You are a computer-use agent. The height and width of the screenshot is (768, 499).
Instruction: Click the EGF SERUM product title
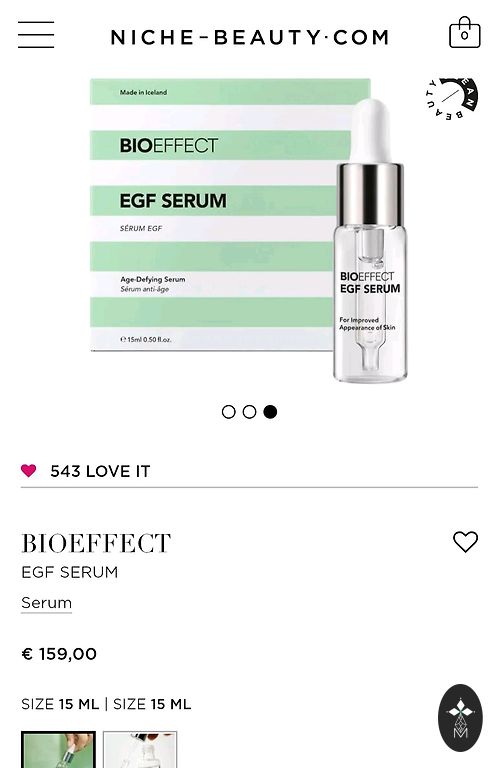[70, 572]
